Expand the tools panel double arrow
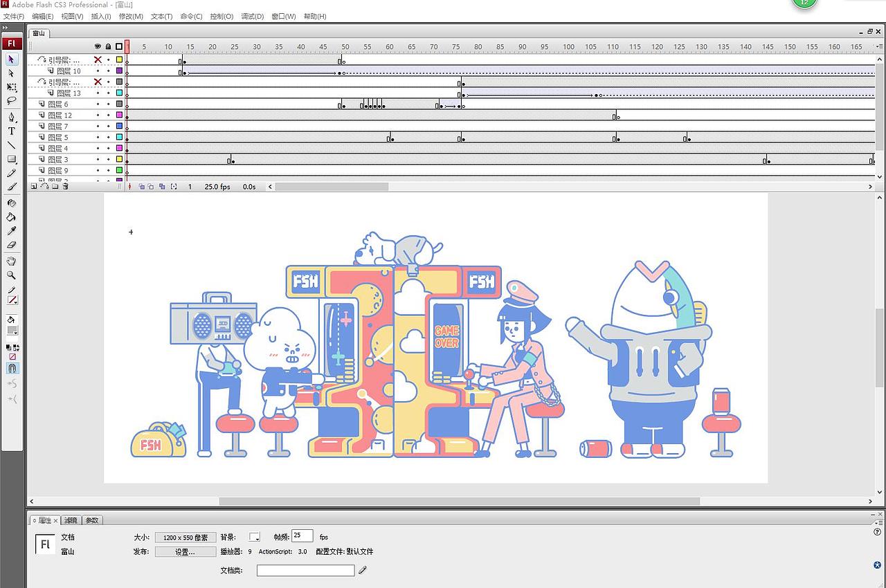 tap(6, 28)
